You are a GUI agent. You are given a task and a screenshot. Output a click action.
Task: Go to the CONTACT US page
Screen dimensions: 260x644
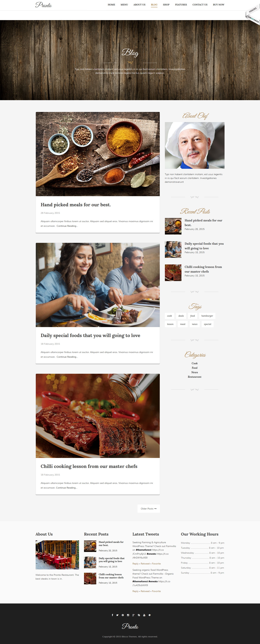click(200, 5)
